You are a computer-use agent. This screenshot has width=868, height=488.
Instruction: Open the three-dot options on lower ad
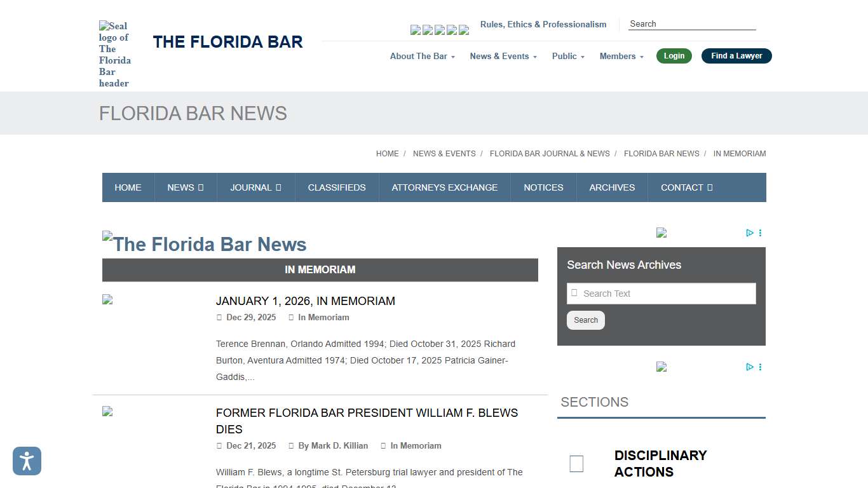(760, 367)
